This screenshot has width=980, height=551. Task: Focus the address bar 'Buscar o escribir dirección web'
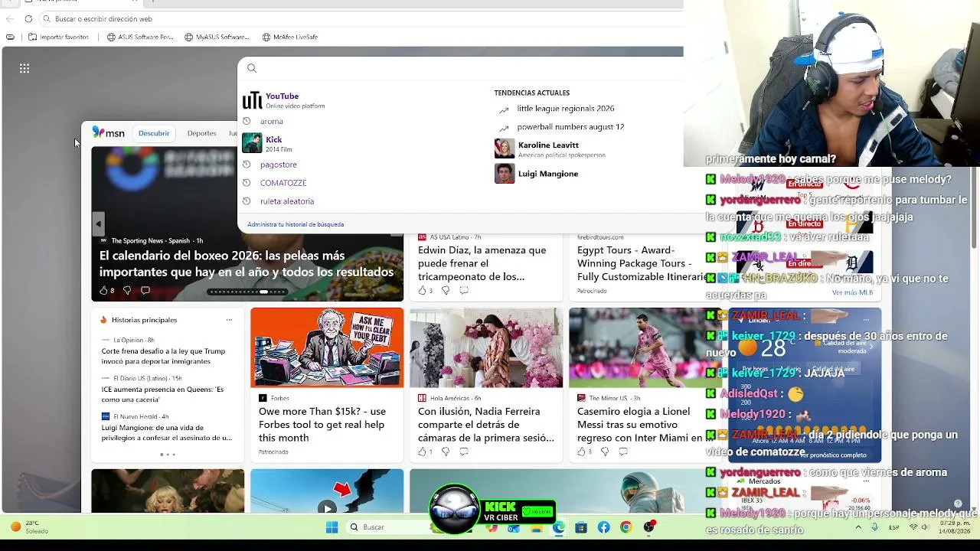(x=360, y=18)
